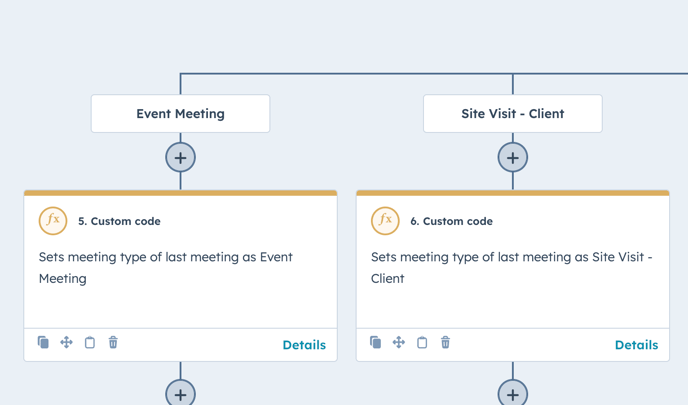Viewport: 688px width, 405px height.
Task: Add action below Site Visit - Client label
Action: pyautogui.click(x=512, y=158)
